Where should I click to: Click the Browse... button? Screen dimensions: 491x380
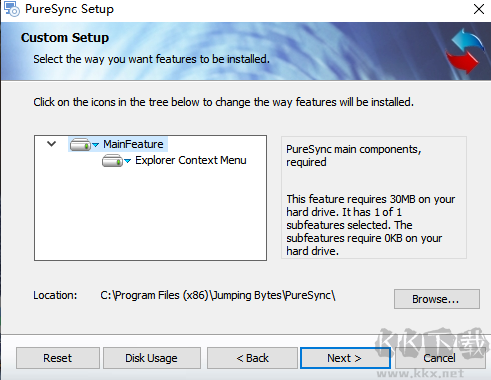pos(437,299)
